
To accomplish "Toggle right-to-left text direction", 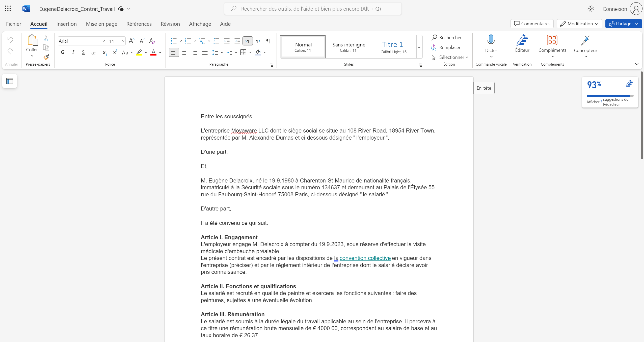I will (258, 41).
